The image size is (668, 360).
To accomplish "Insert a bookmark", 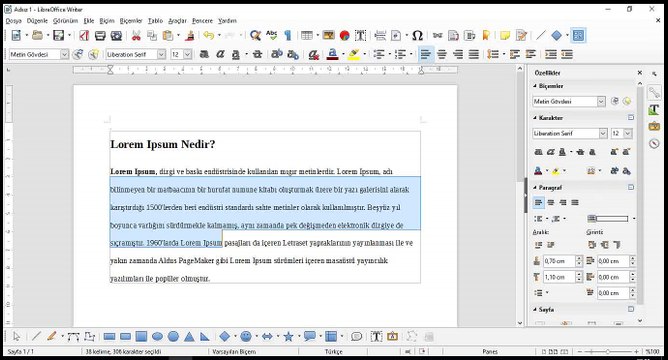I will pyautogui.click(x=486, y=35).
